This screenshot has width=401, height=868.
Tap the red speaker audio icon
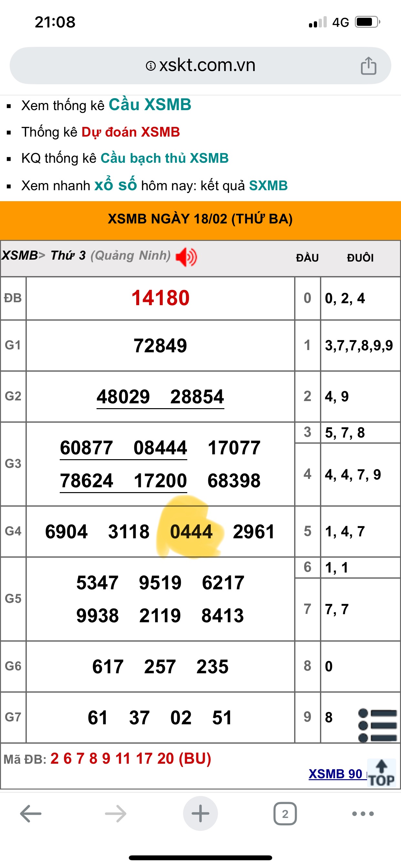pos(186,257)
